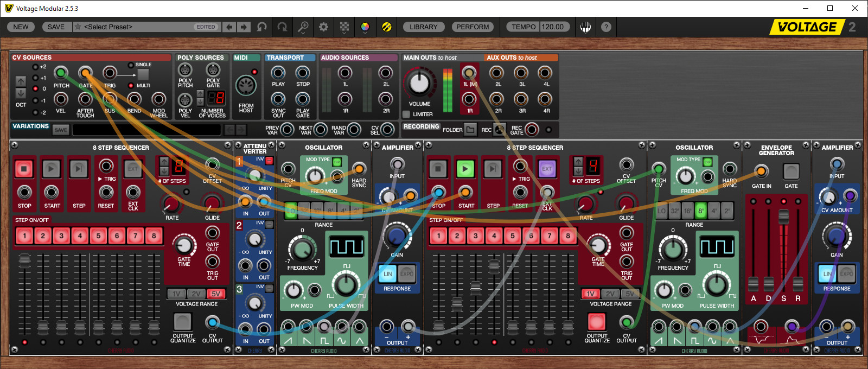The width and height of the screenshot is (868, 369).
Task: Open the on-screen piano keyboard icon
Action: [x=585, y=27]
